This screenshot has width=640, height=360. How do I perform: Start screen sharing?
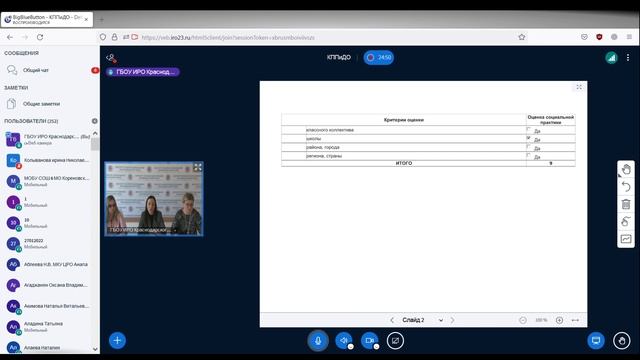[395, 340]
